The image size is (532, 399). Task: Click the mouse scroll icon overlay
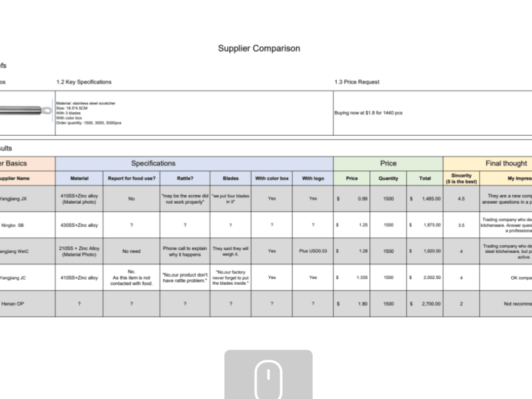click(x=268, y=375)
